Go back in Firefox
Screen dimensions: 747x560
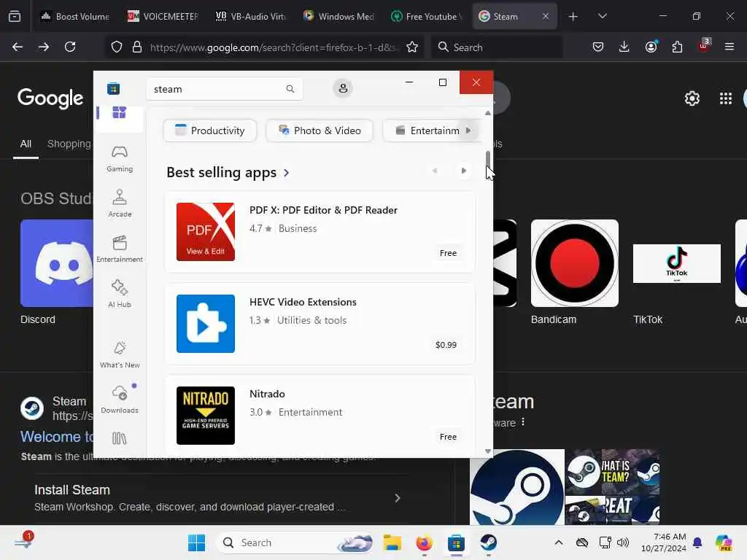[x=18, y=47]
